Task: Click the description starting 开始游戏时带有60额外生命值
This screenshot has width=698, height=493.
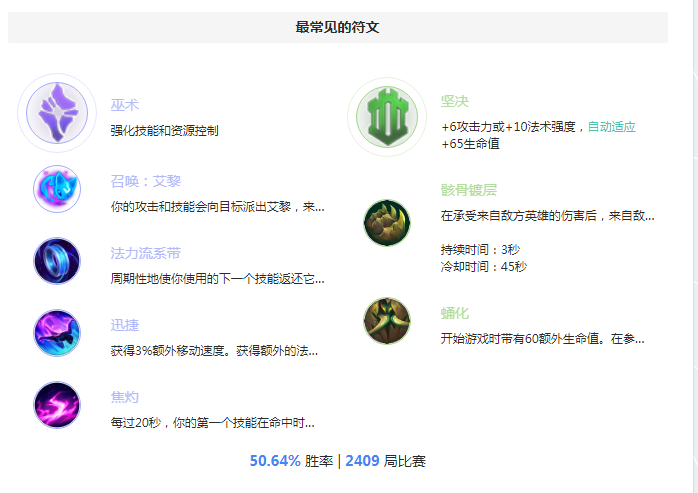Action: click(x=543, y=339)
